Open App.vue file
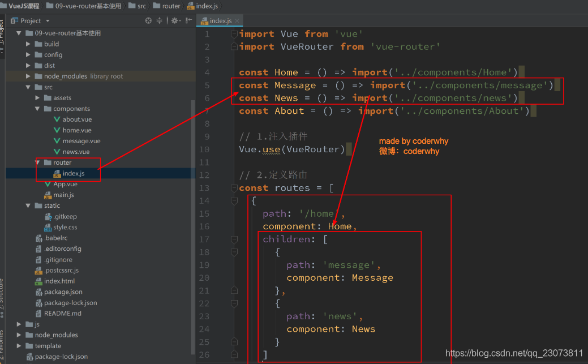Image resolution: width=588 pixels, height=364 pixels. pyautogui.click(x=65, y=184)
